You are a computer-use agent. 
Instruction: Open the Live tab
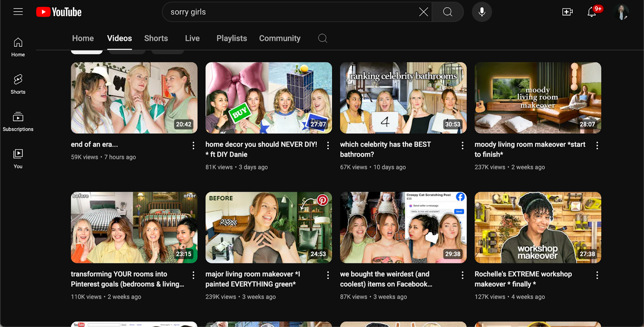(192, 38)
